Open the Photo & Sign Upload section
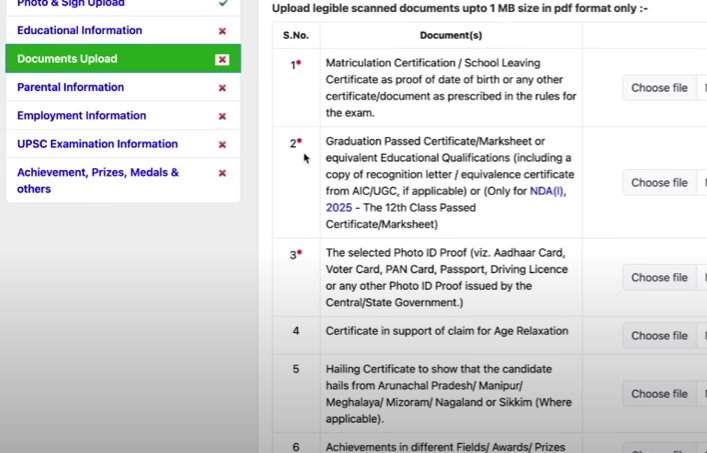Image resolution: width=707 pixels, height=453 pixels. click(70, 4)
